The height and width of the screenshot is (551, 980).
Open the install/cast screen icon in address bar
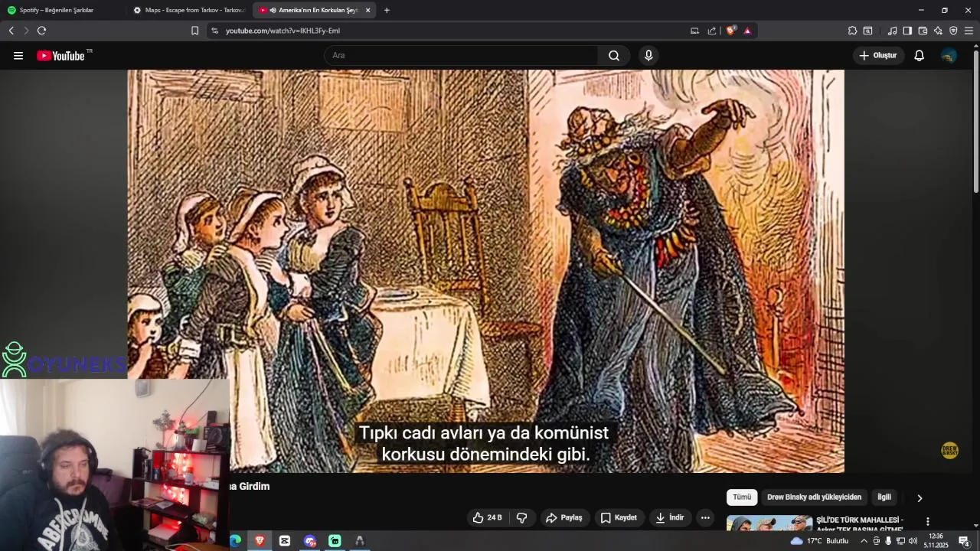point(694,31)
